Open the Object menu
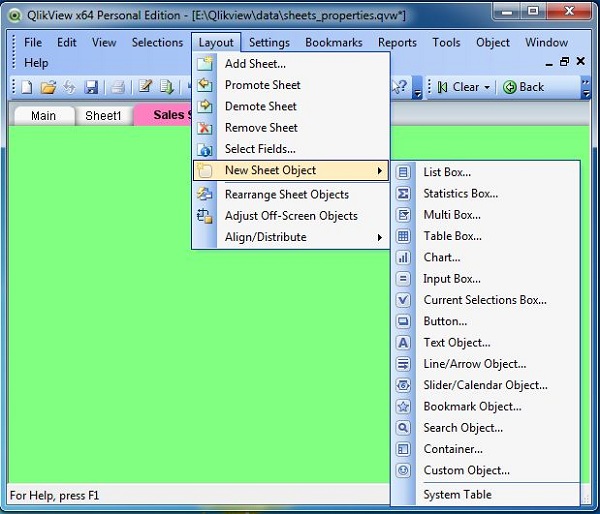600x514 pixels. click(x=493, y=42)
